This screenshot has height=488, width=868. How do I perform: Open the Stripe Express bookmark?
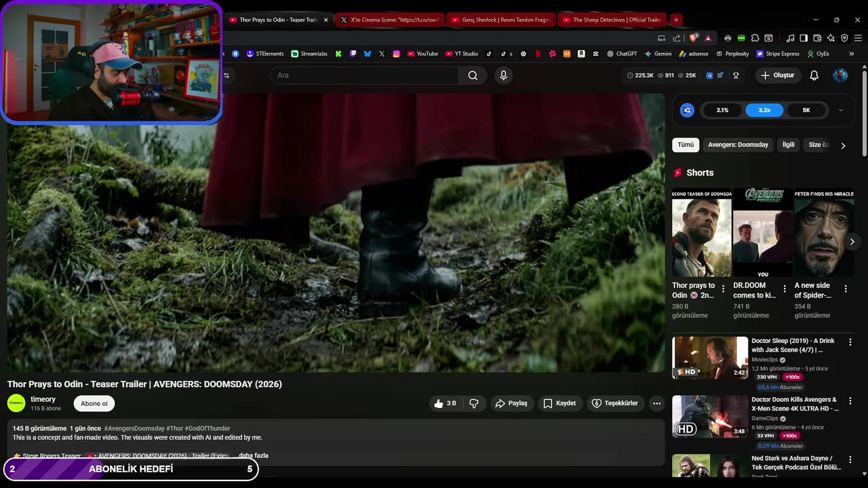(778, 54)
